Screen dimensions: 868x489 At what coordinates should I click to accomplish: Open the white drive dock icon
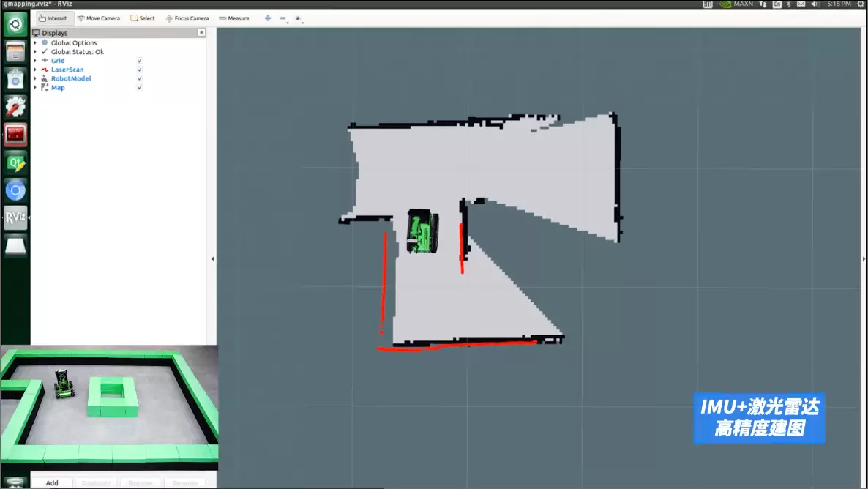click(15, 245)
